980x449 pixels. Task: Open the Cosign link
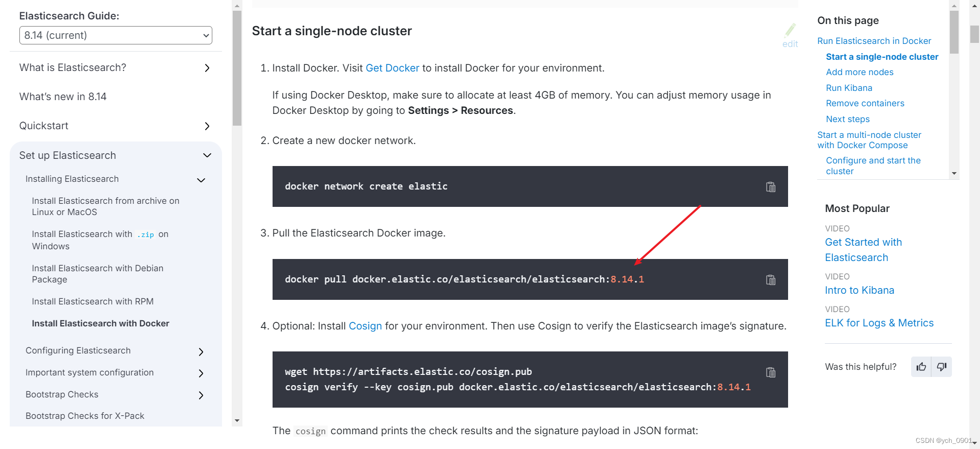coord(365,326)
